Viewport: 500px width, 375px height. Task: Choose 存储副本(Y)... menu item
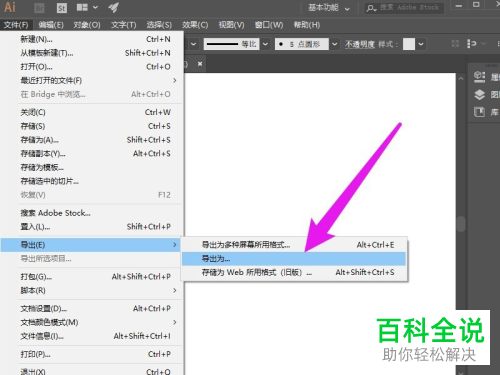[92, 153]
